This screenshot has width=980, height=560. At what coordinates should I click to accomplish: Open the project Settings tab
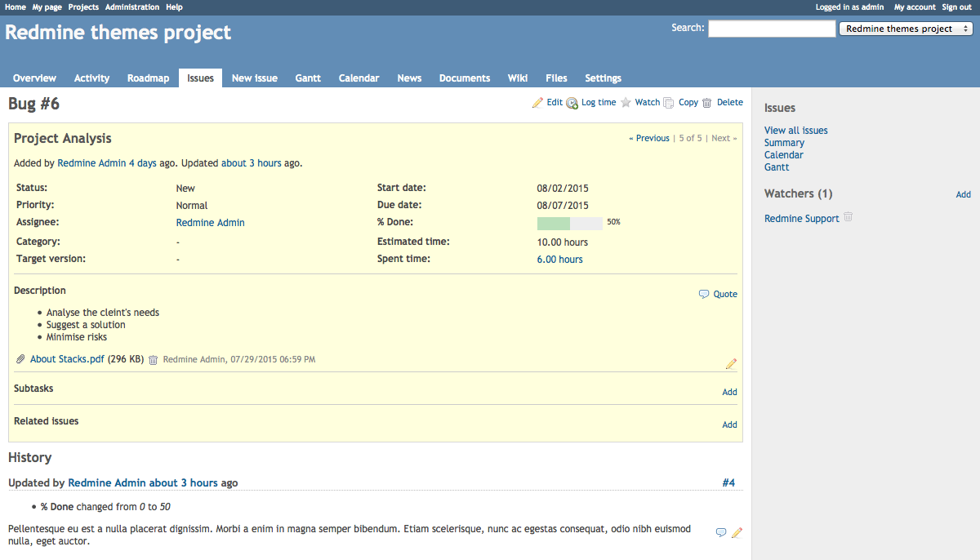[x=604, y=78]
